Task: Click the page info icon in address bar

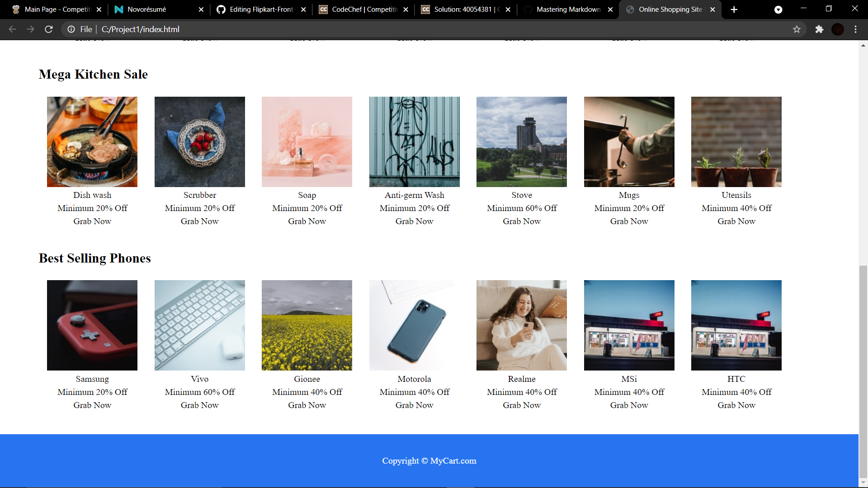Action: [71, 29]
